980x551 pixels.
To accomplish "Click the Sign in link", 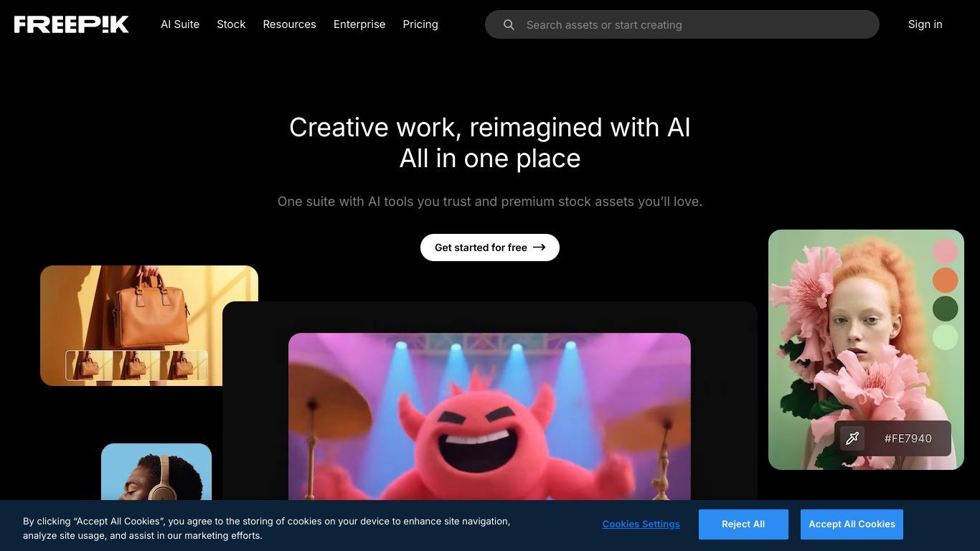I will tap(925, 24).
